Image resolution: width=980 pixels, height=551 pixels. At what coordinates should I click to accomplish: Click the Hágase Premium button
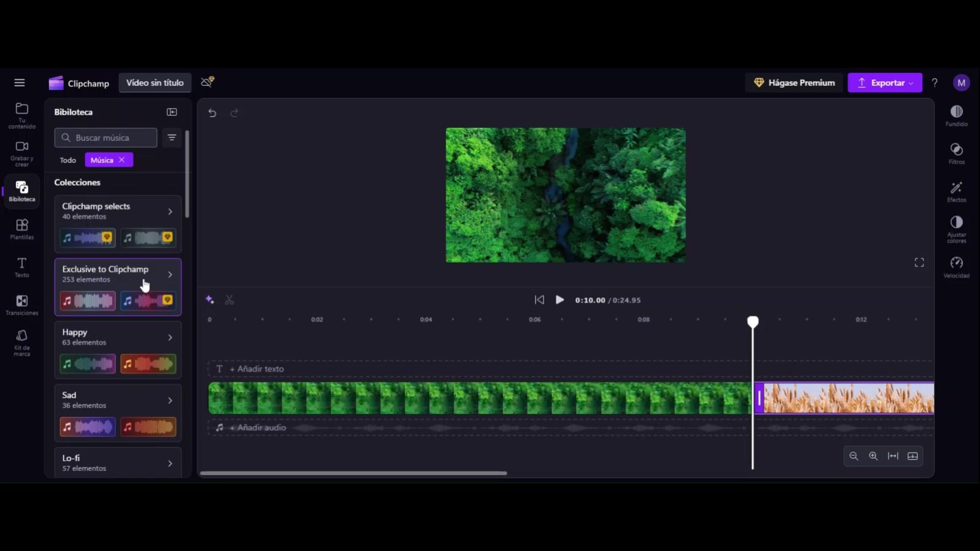coord(794,83)
